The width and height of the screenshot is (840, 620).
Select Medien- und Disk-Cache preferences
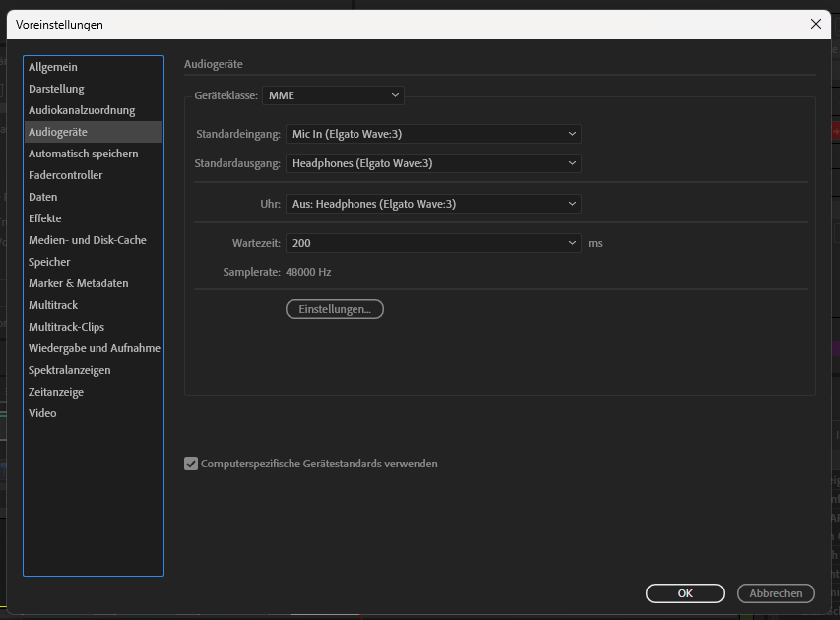coord(87,239)
